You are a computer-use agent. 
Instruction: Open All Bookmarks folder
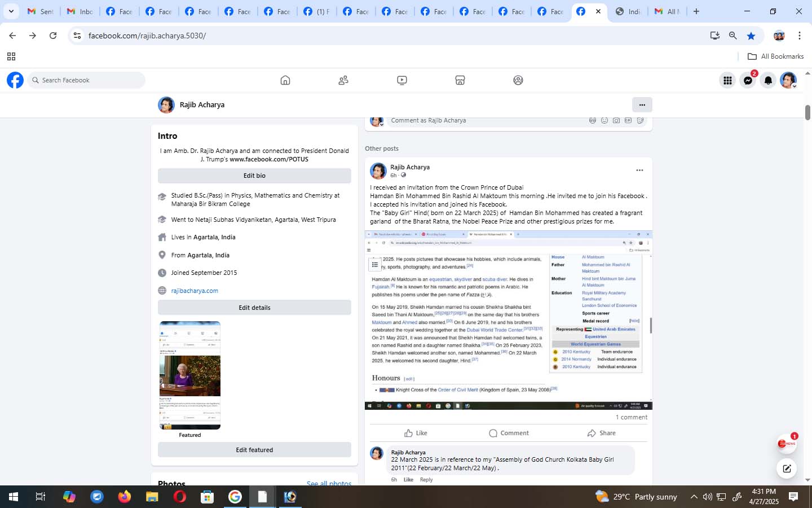[x=775, y=56]
